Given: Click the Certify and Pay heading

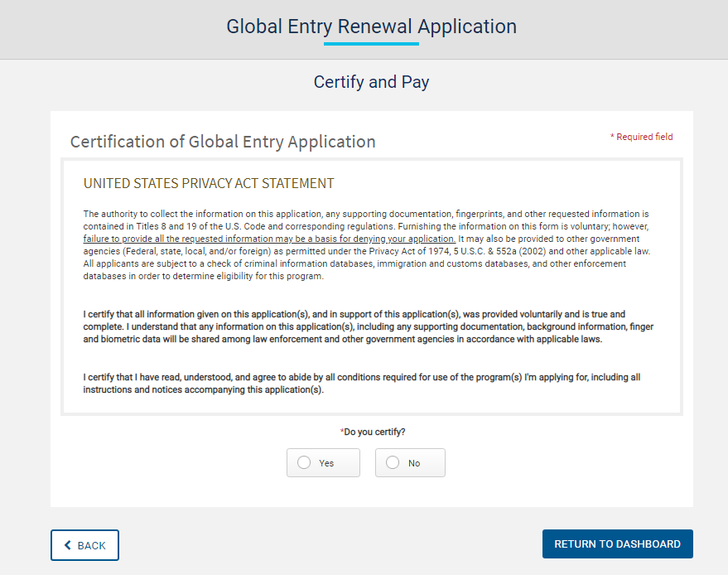Looking at the screenshot, I should 371,82.
